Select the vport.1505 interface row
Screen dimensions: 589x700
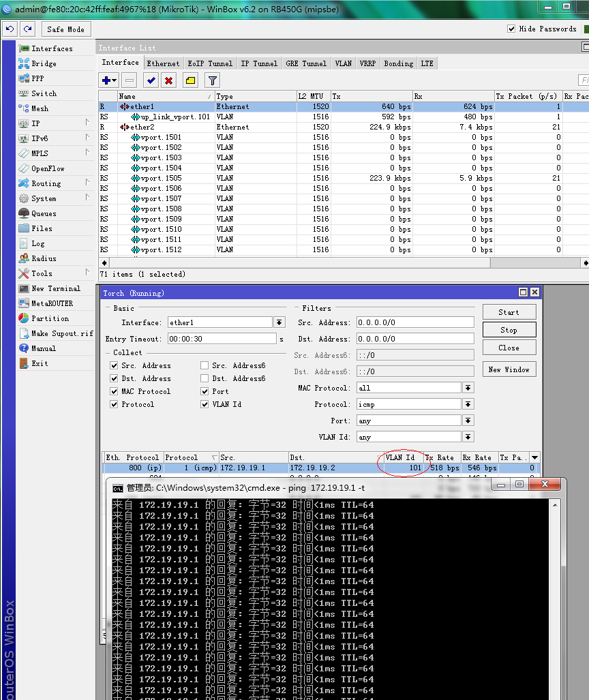tap(161, 178)
